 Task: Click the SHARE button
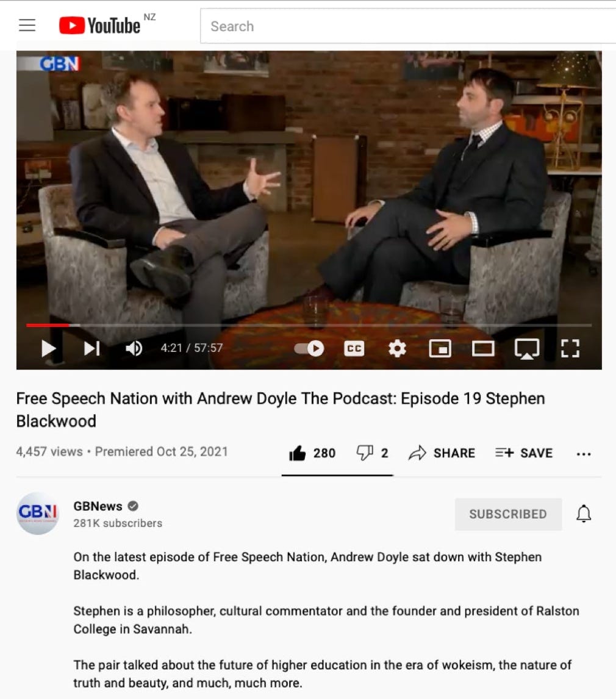442,453
